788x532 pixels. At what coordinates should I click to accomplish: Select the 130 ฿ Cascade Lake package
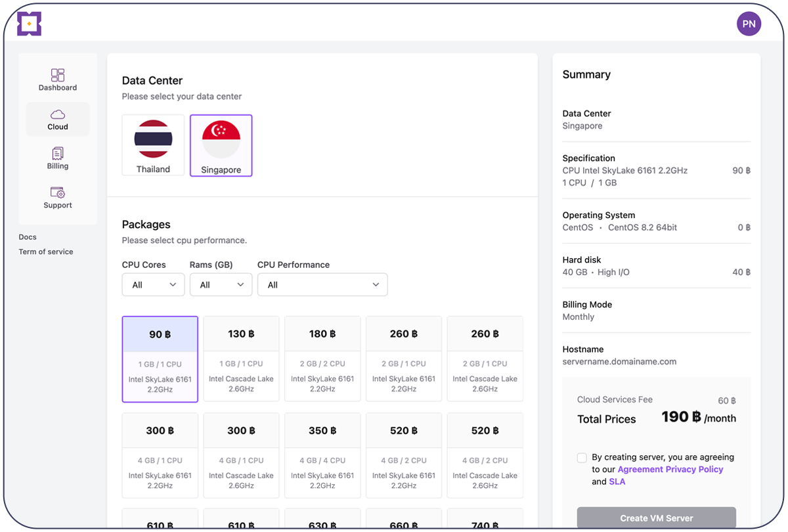click(241, 359)
